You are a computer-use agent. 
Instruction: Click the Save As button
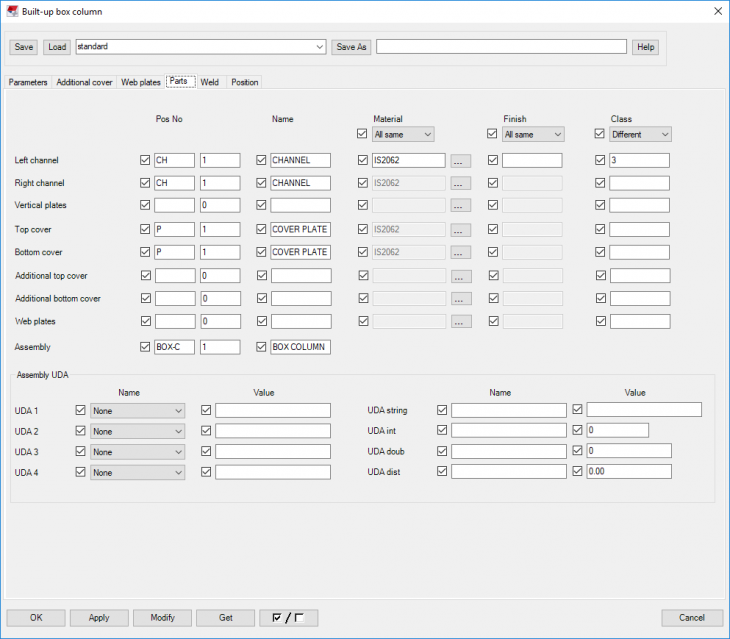(x=351, y=47)
